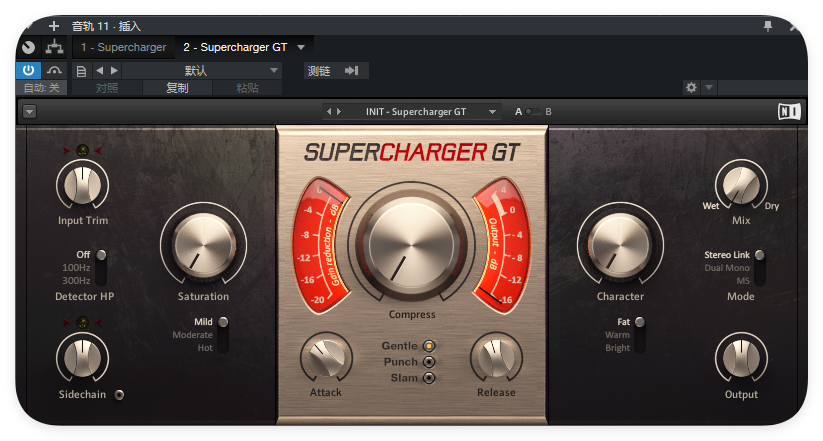Open the channel editor knob icon
This screenshot has height=441, width=823.
coord(28,47)
